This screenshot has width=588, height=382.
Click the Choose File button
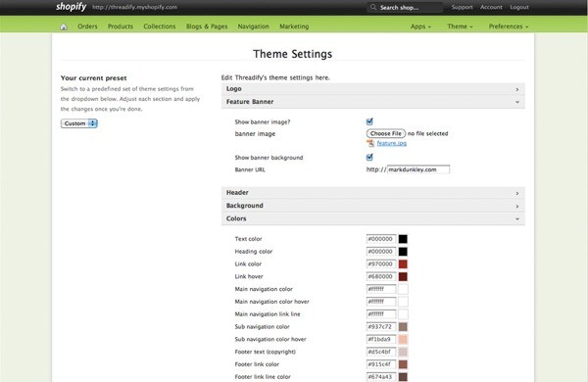click(386, 133)
